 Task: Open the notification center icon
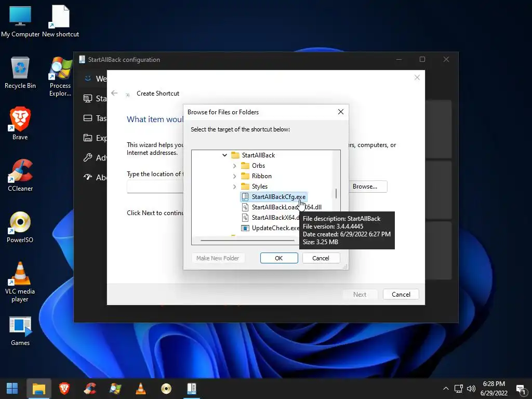(521, 389)
